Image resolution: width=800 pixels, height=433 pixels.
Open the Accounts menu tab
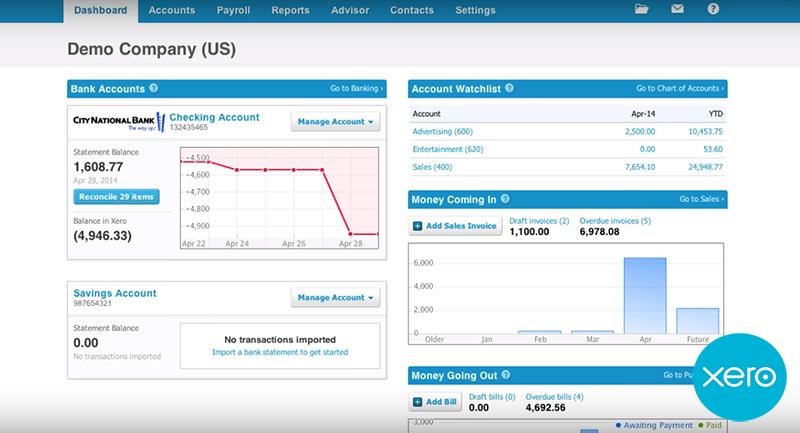(x=172, y=11)
